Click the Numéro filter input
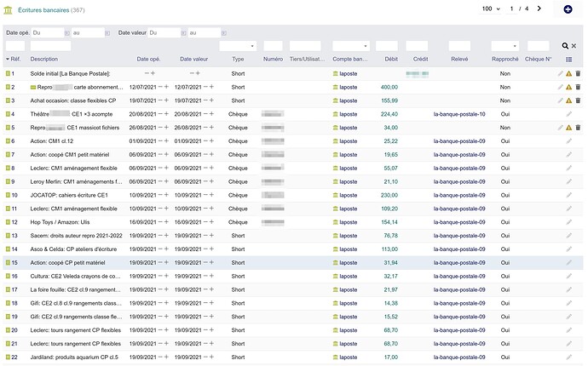The image size is (588, 366). click(x=273, y=46)
